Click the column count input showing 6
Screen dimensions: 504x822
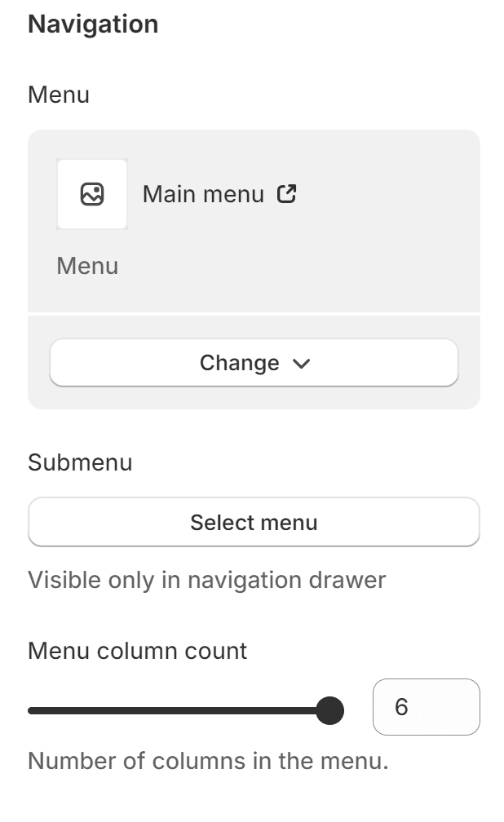point(426,707)
